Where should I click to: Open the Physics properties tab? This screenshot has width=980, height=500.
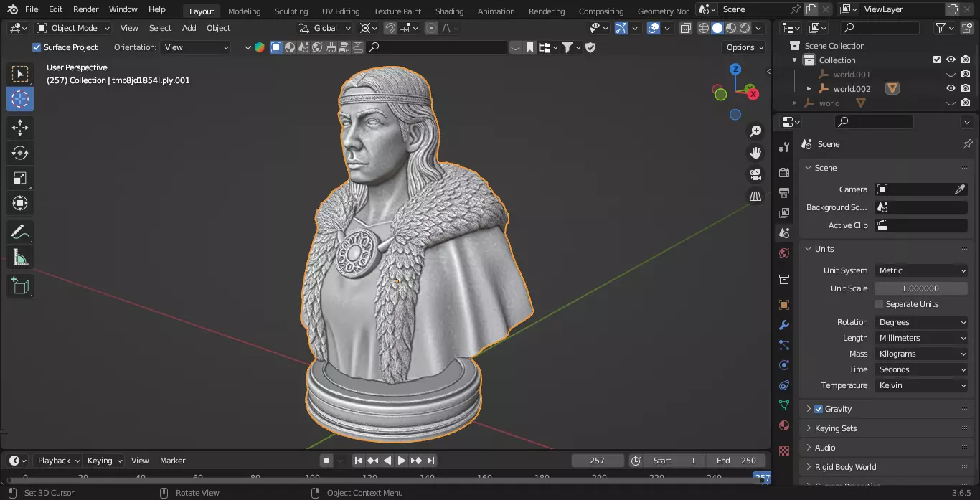(784, 365)
